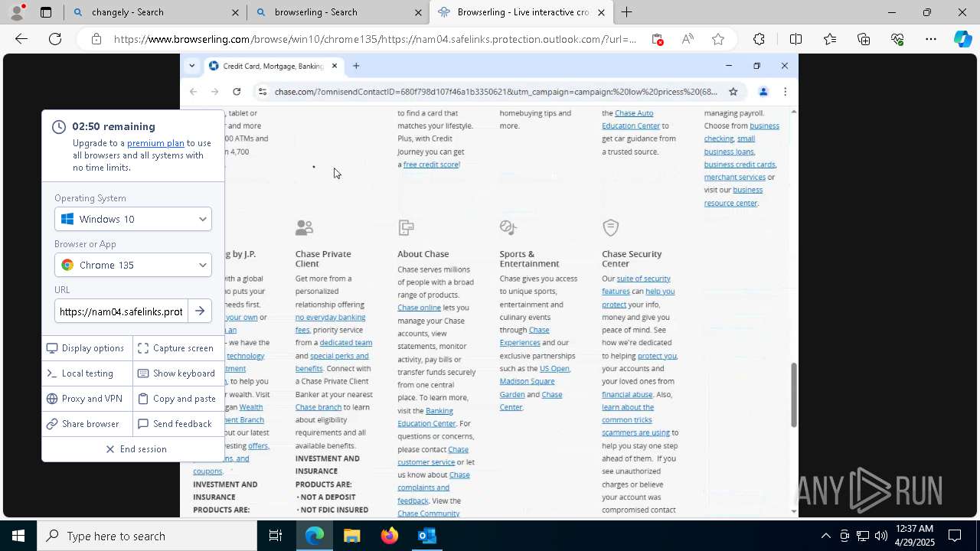Open clipboard permission blocked icon
The height and width of the screenshot is (551, 980).
[657, 39]
